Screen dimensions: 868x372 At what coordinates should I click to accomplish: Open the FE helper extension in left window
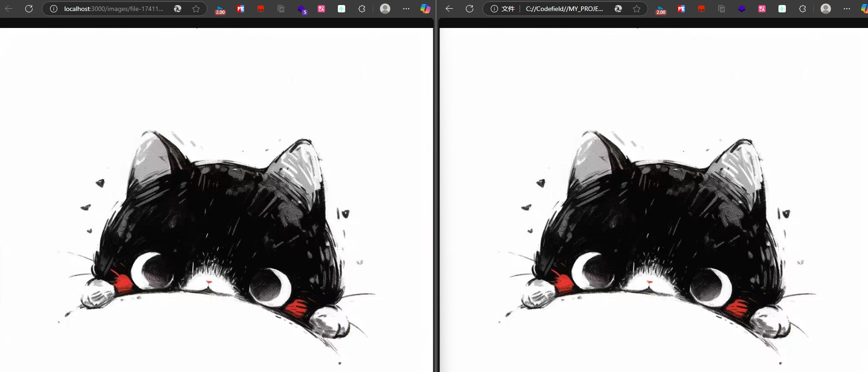click(241, 9)
